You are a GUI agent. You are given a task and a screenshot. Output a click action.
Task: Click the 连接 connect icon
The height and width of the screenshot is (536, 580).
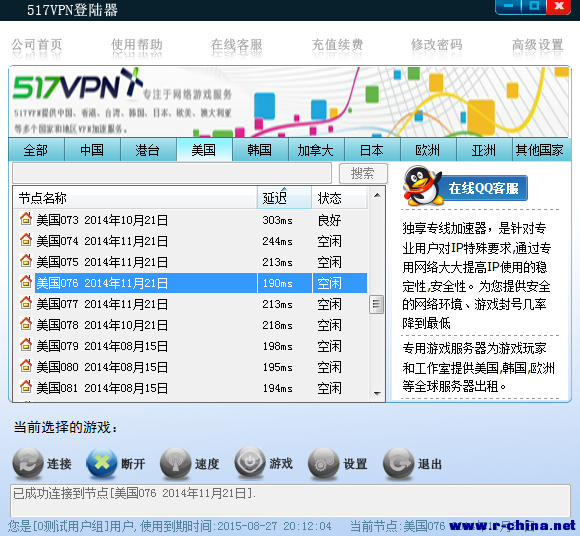[x=28, y=463]
